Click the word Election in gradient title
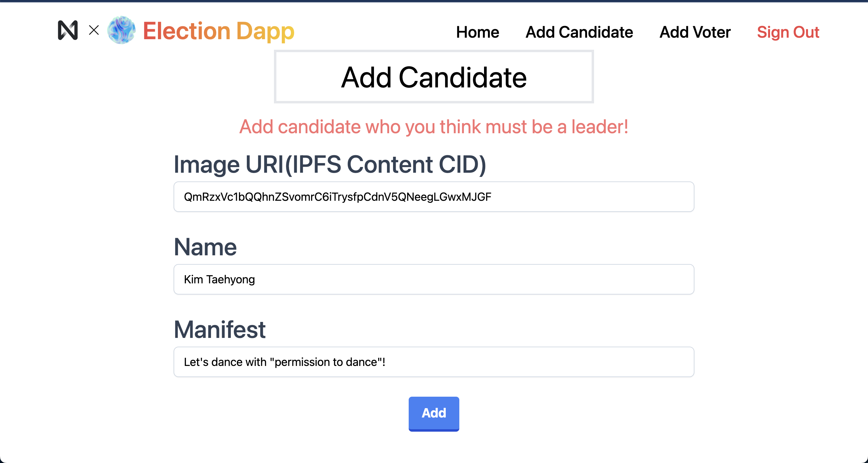 coord(187,31)
